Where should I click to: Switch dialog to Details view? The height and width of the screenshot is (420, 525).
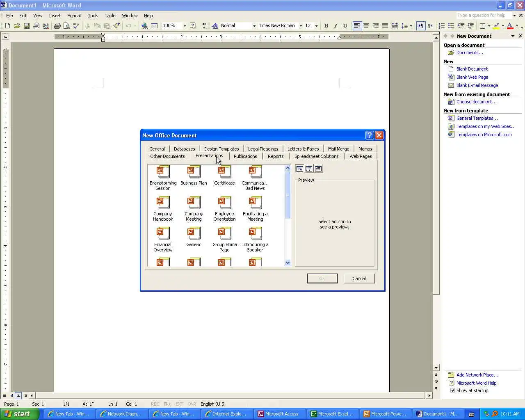pos(318,169)
